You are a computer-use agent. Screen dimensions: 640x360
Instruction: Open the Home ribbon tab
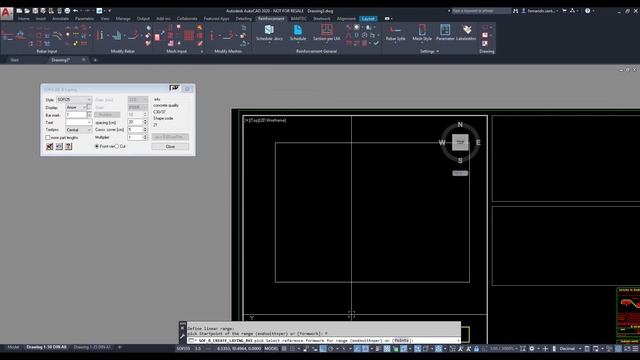pyautogui.click(x=24, y=19)
